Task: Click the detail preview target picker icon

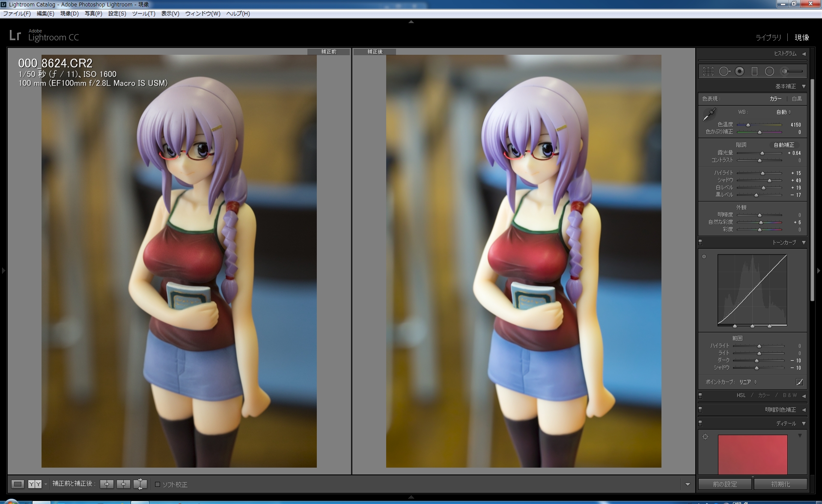Action: click(x=706, y=437)
